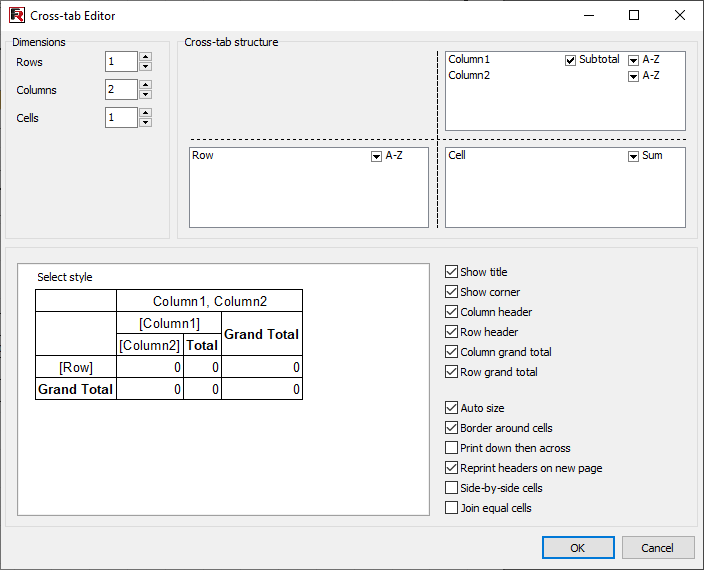This screenshot has height=570, width=704.
Task: Select the Cell item in the structure
Action: pyautogui.click(x=457, y=155)
